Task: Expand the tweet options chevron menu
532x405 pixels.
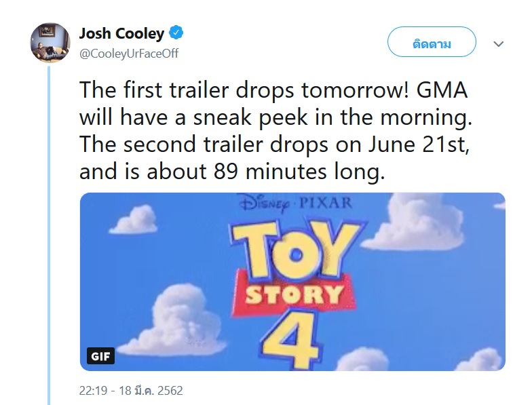Action: tap(499, 44)
